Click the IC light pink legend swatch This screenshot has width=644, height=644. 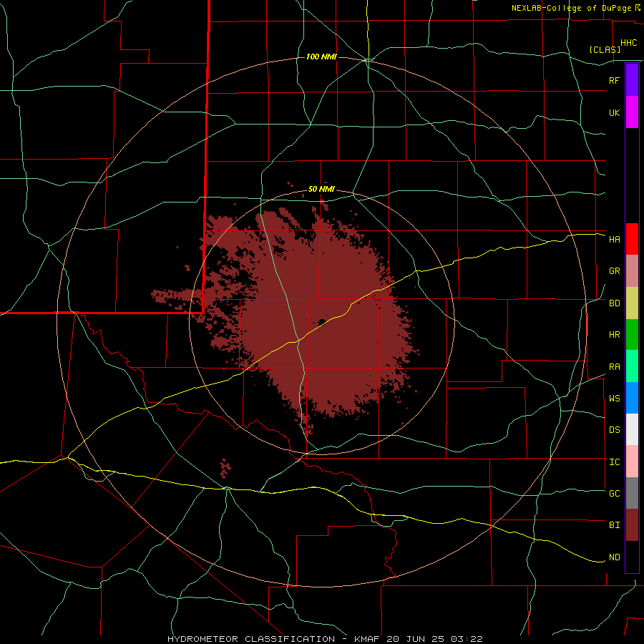click(x=632, y=462)
